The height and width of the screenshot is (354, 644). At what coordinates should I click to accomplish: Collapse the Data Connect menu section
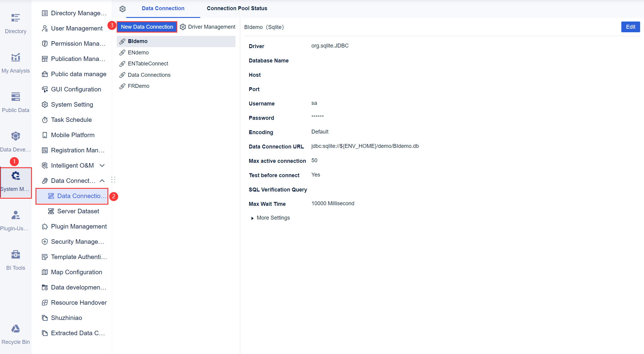(102, 180)
